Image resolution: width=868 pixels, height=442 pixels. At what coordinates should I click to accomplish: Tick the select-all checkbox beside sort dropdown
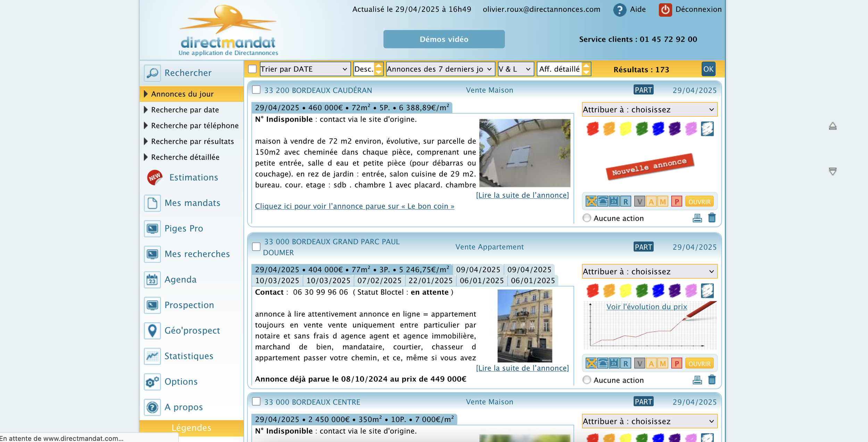click(x=252, y=69)
